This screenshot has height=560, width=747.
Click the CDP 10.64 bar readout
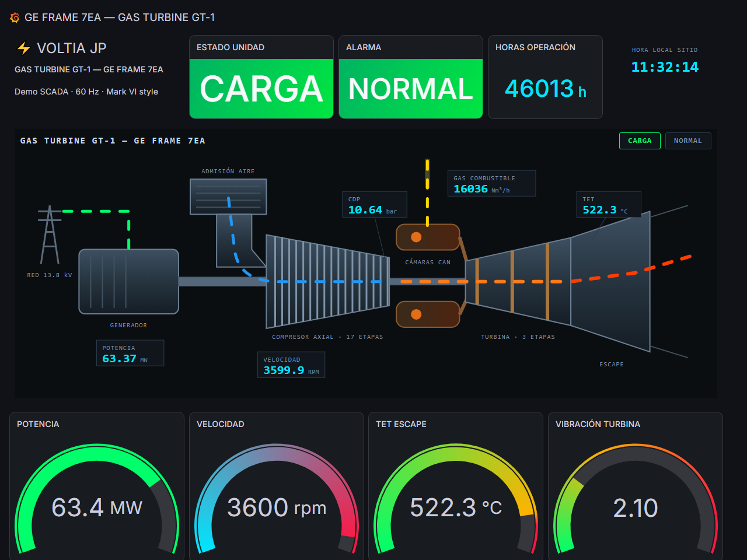point(374,205)
